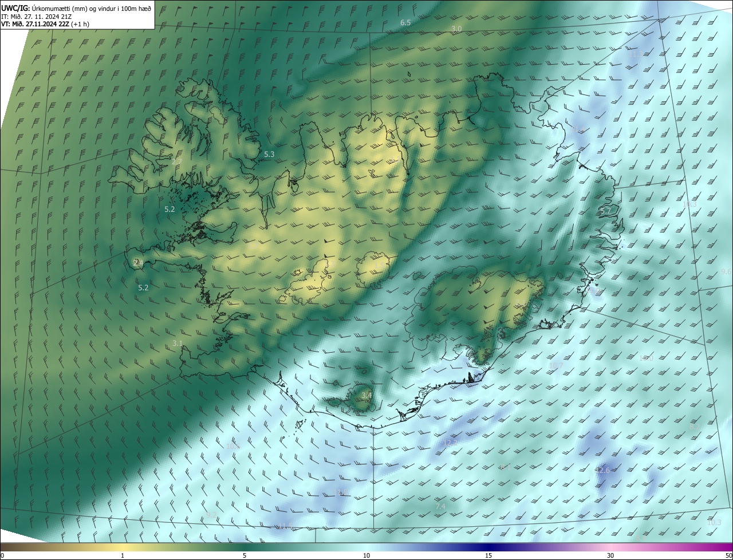The width and height of the screenshot is (733, 560).
Task: Click the map value label 5.7
Action: [606, 212]
